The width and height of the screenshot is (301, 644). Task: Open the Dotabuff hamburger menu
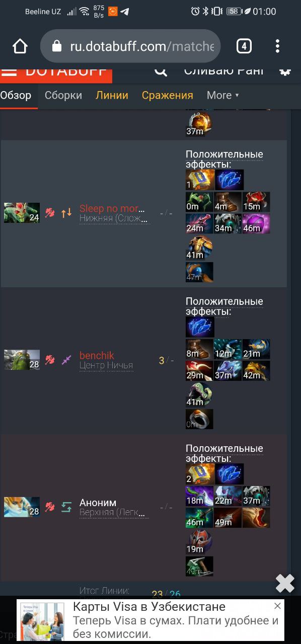click(x=9, y=72)
